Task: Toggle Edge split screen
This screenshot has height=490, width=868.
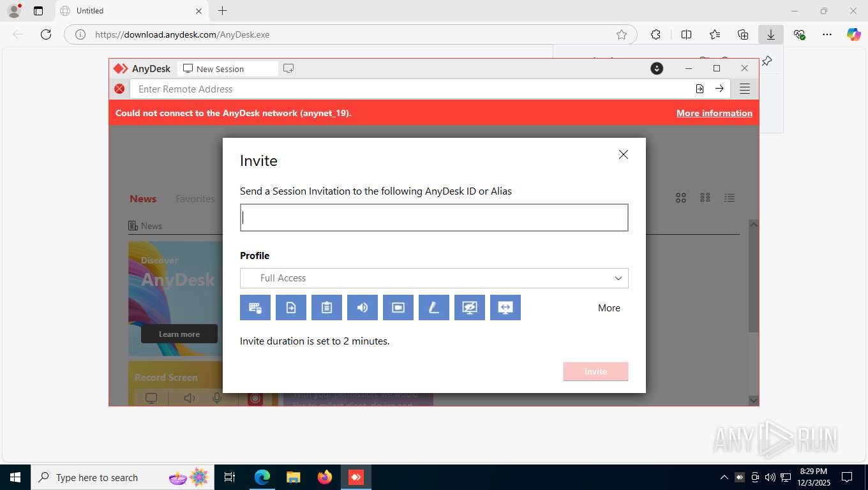Action: (x=686, y=34)
